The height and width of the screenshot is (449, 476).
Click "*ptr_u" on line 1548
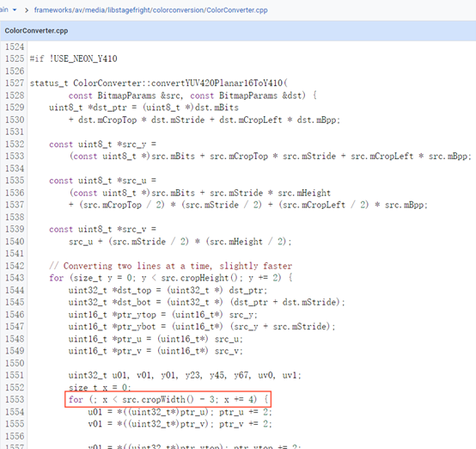127,339
